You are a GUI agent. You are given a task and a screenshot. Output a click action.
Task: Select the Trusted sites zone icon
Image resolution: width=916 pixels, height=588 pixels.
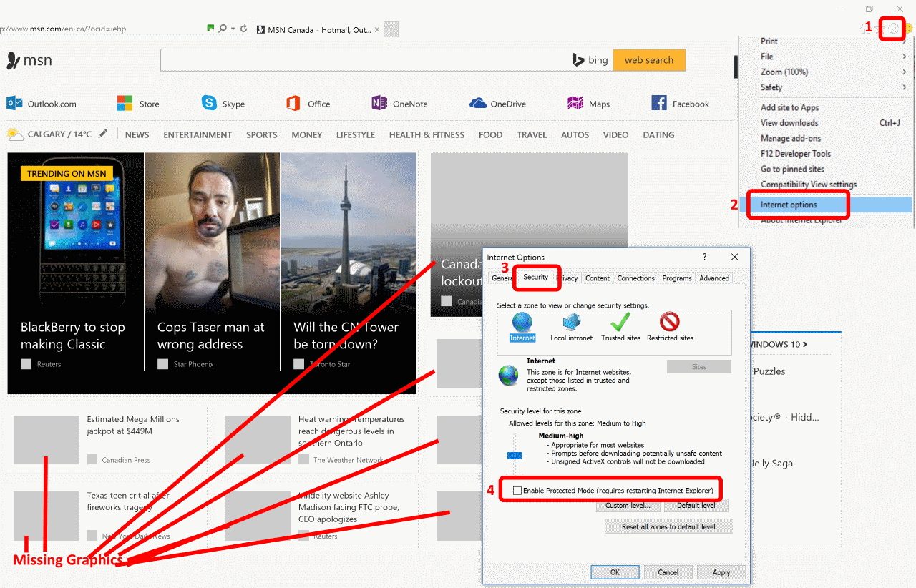point(620,323)
